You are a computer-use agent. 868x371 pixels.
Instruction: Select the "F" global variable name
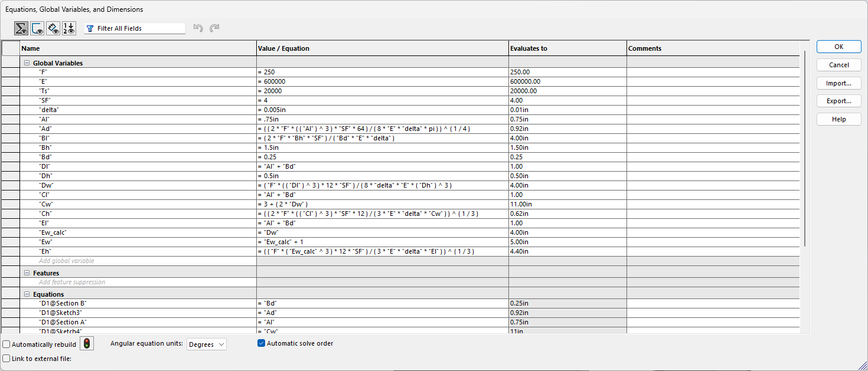[x=43, y=72]
